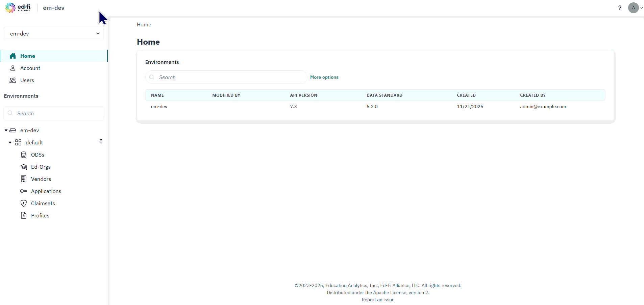
Task: Click the Claimsets shield icon
Action: 23,203
